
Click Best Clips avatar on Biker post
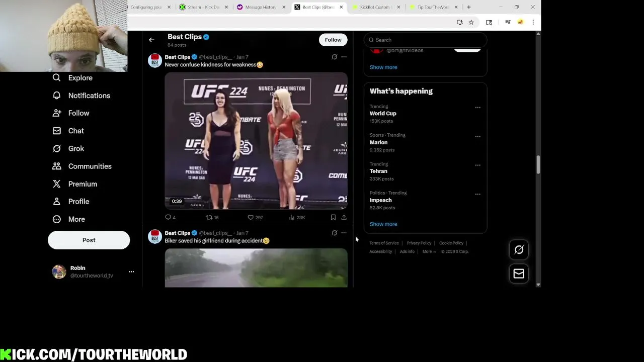155,236
